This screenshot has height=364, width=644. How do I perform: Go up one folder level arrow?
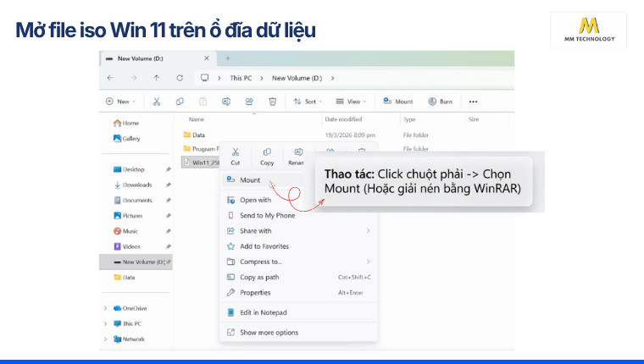coord(157,78)
